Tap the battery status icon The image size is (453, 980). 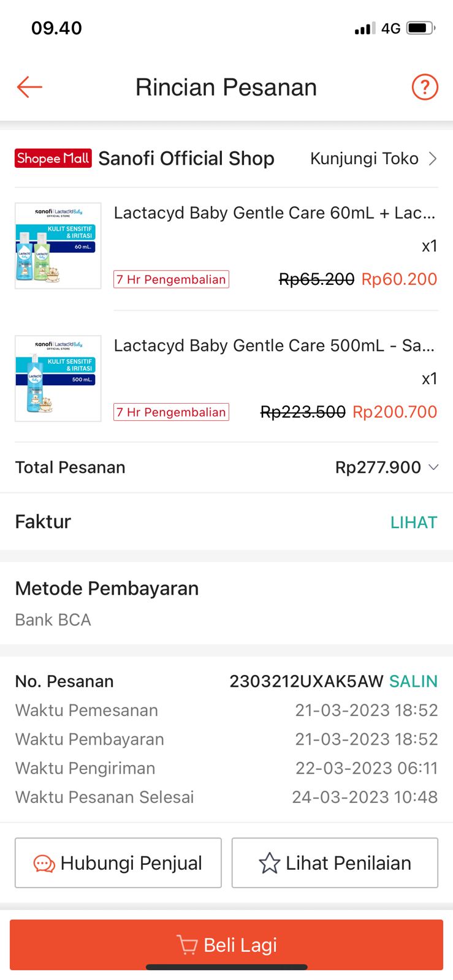421,28
